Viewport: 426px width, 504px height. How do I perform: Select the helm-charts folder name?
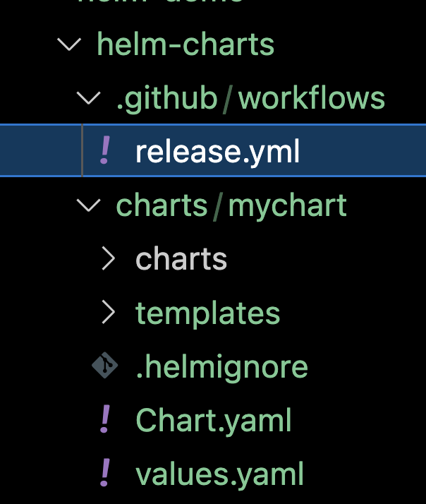[x=185, y=44]
